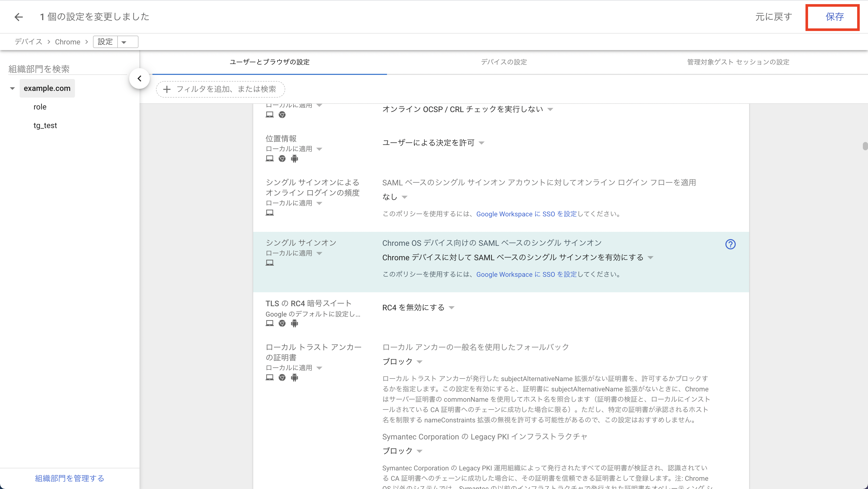This screenshot has width=868, height=489.
Task: Open SAML シングル サインオンを有効にする dropdown
Action: point(517,258)
